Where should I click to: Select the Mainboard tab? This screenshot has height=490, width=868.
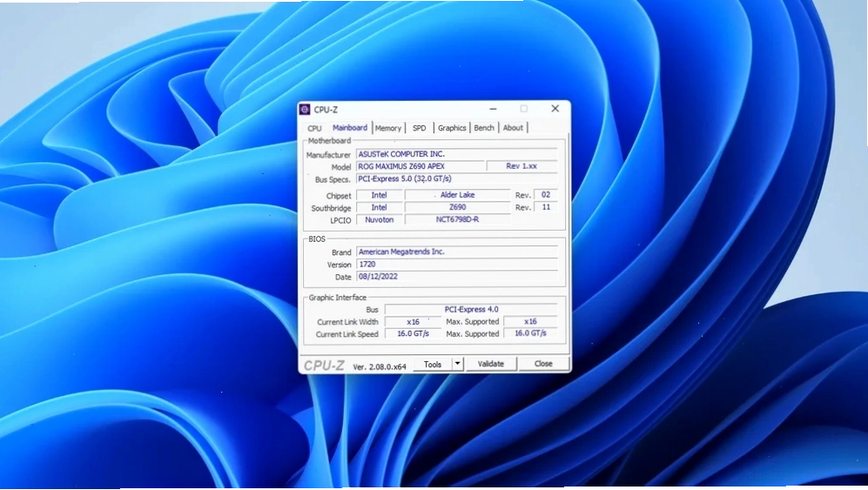[350, 127]
